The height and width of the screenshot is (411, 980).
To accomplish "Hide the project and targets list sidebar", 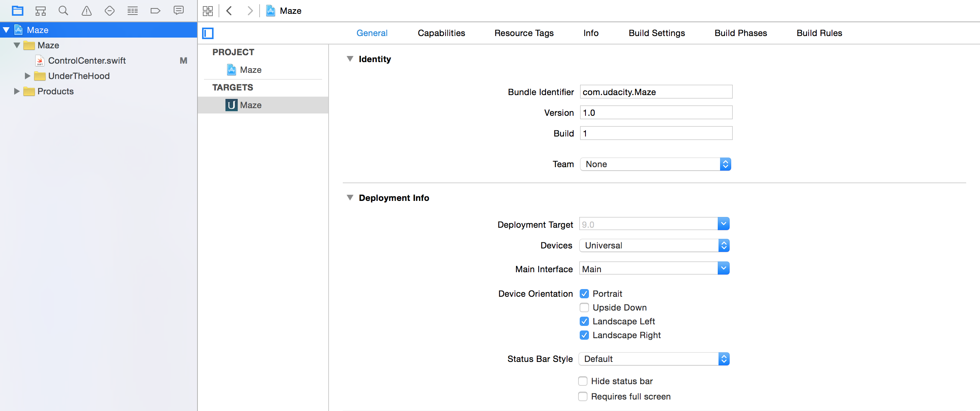I will pyautogui.click(x=208, y=33).
